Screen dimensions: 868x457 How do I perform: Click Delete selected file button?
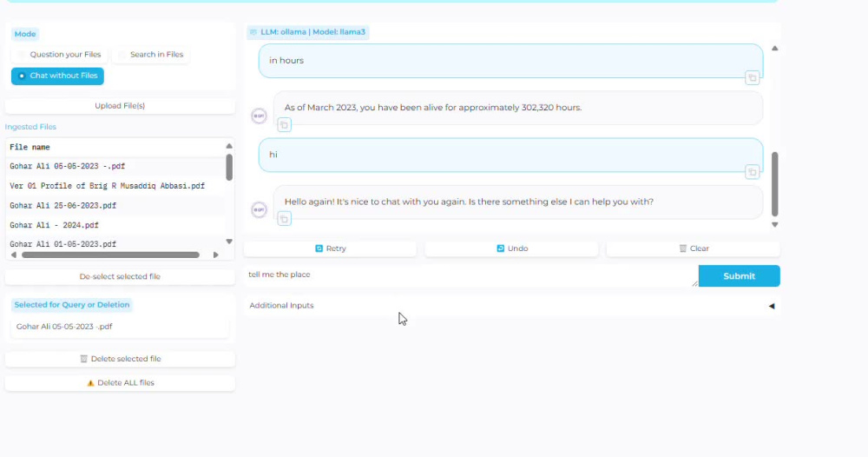click(x=120, y=359)
